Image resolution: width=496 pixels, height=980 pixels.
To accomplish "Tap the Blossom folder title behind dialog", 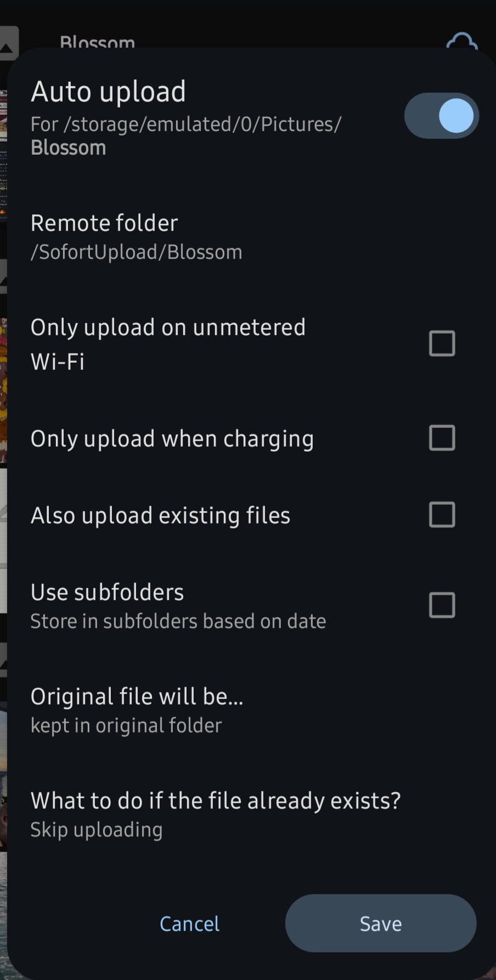I will pos(97,42).
